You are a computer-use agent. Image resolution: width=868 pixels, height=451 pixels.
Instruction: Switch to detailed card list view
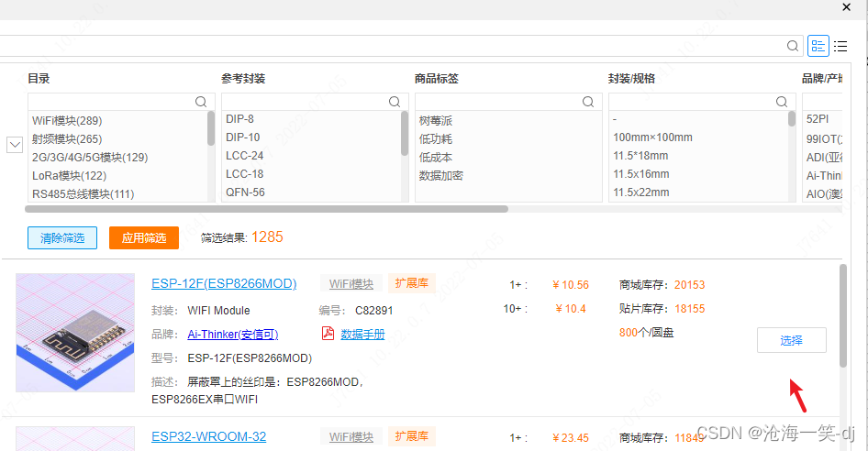pos(818,46)
